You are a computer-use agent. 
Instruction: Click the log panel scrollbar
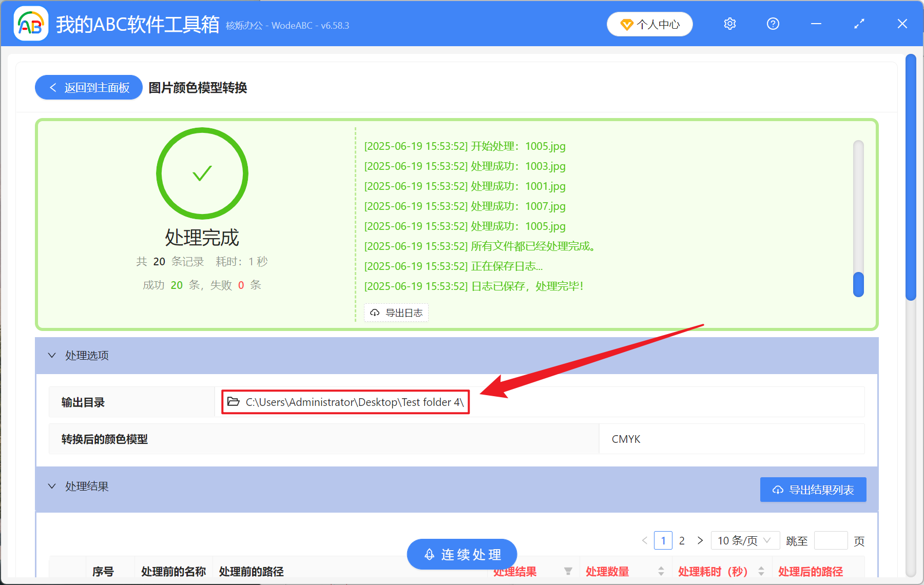(x=858, y=285)
